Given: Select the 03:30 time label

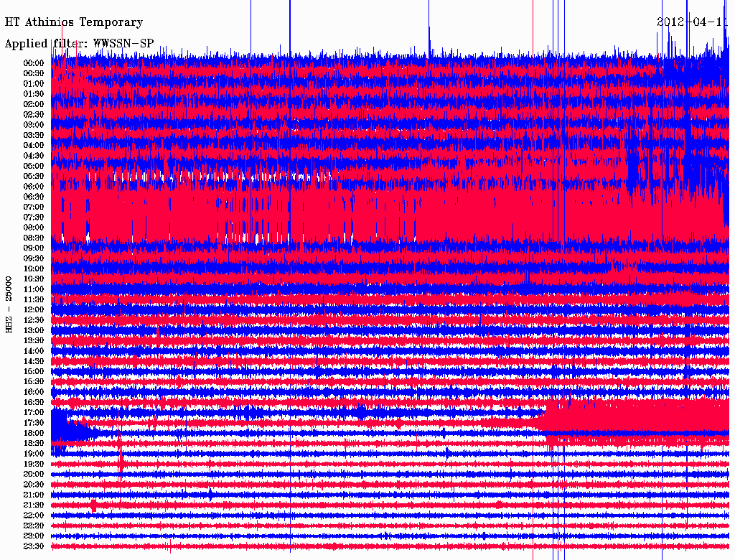Looking at the screenshot, I should [34, 135].
